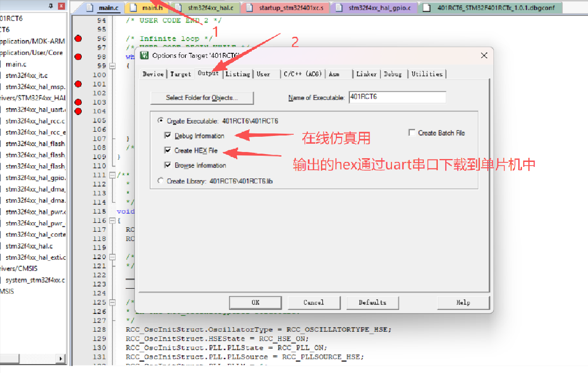The height and width of the screenshot is (373, 588).
Task: Click the Keil µVision icon in dialog titlebar
Action: coord(143,55)
